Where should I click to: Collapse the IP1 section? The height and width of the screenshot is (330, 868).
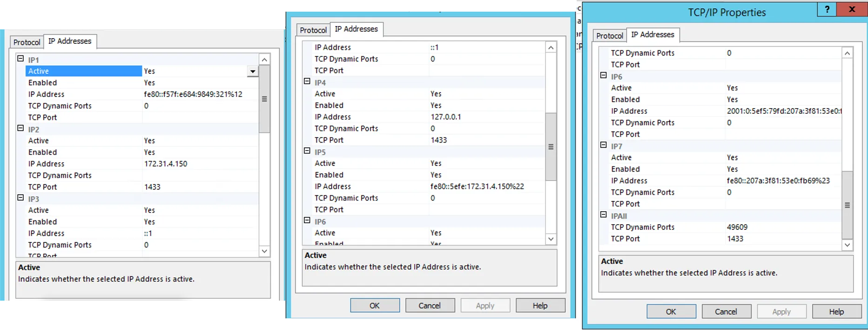[20, 59]
